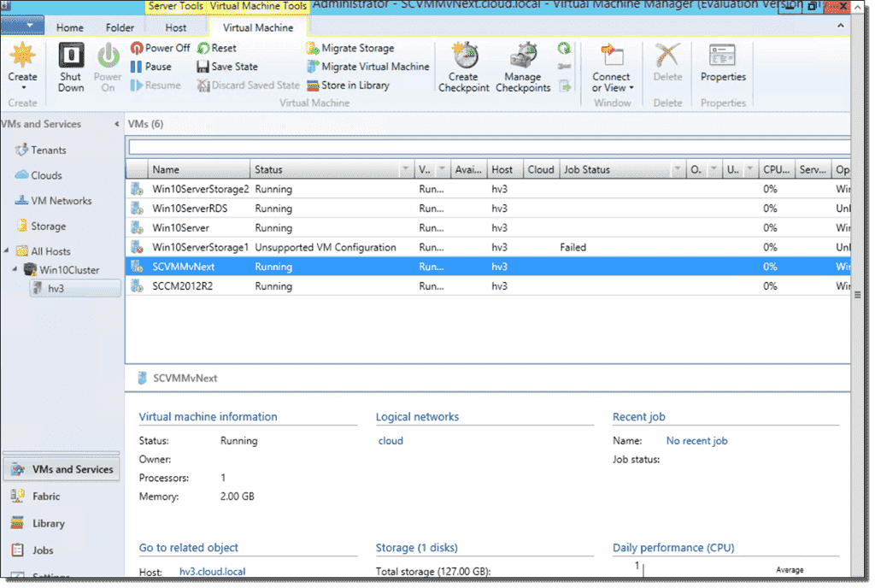This screenshot has height=588, width=875.
Task: Select the Win10ServerStorage1 VM row
Action: pos(488,247)
